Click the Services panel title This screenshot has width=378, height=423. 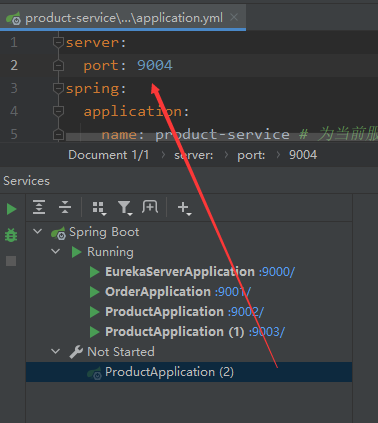[x=26, y=181]
